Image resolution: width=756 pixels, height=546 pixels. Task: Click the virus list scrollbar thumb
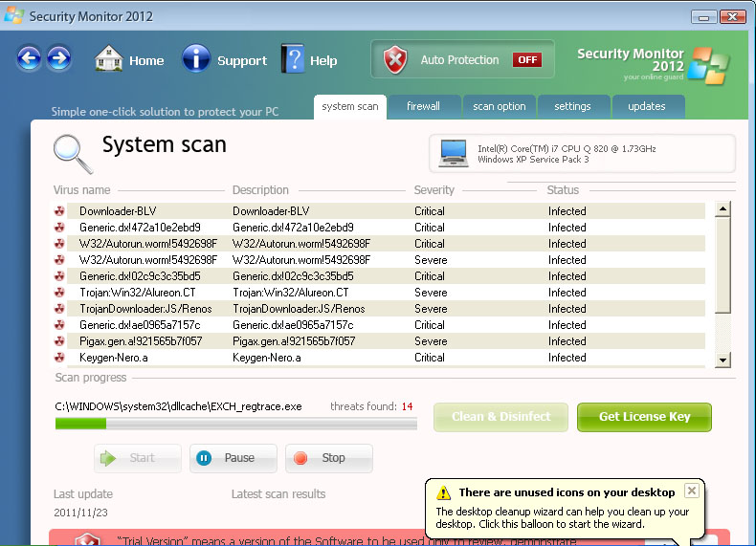point(723,265)
